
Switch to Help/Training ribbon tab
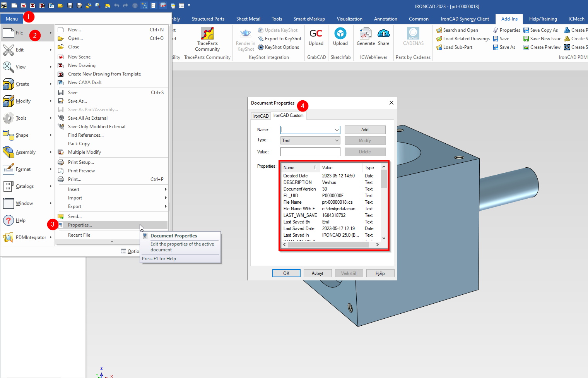point(543,19)
